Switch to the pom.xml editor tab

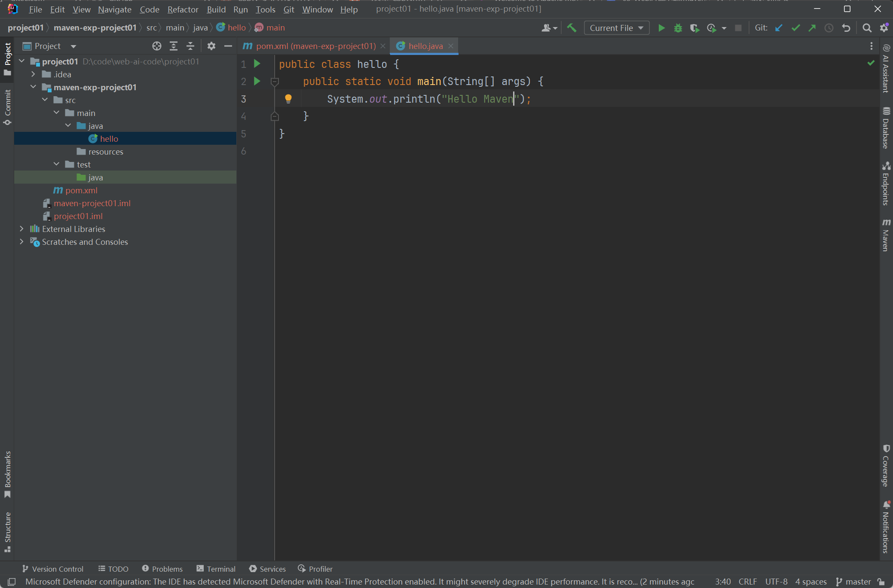(x=315, y=46)
